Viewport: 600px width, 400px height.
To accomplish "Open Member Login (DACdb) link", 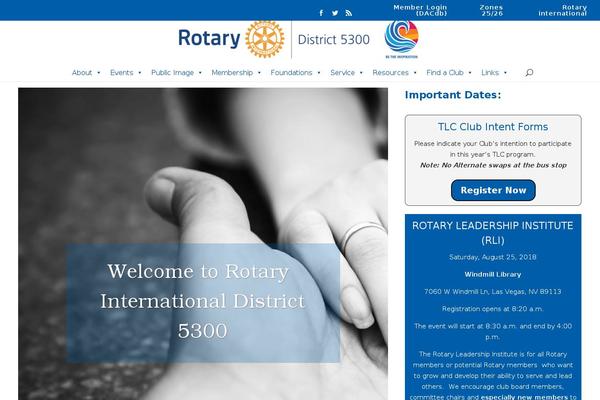I will (x=420, y=10).
